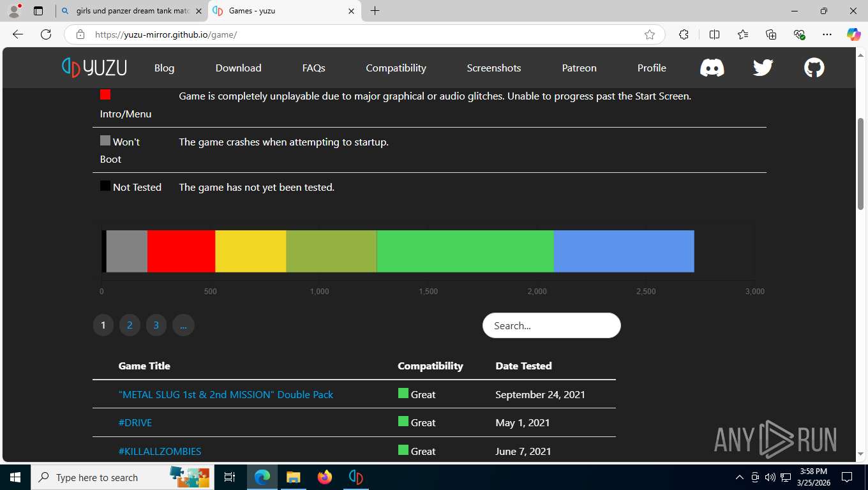Viewport: 868px width, 490px height.
Task: Launch Firefox from the taskbar
Action: click(324, 477)
